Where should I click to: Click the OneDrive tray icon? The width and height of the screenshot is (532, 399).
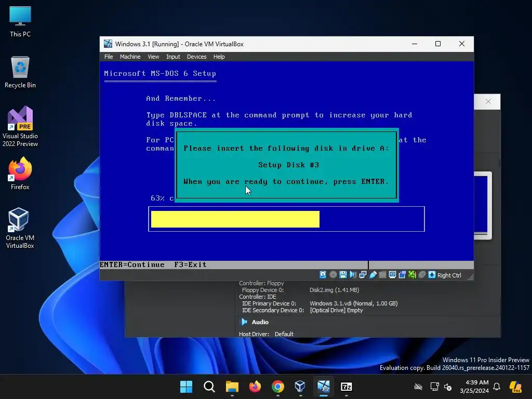click(x=418, y=387)
